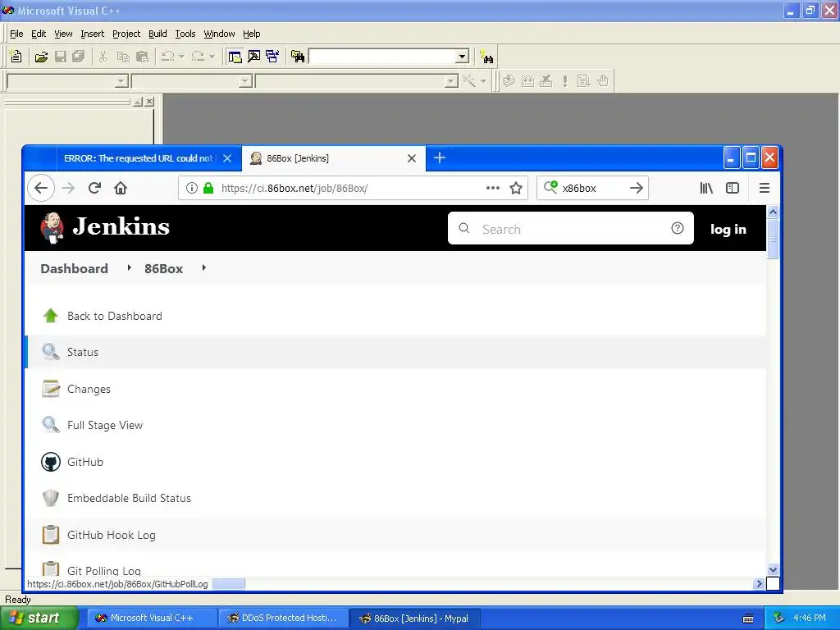
Task: Switch to DDoS Protected Hosting taskbar item
Action: [x=283, y=619]
